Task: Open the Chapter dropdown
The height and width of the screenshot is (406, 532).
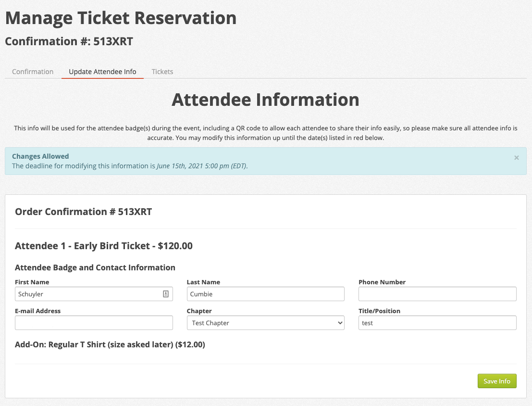Action: tap(265, 323)
